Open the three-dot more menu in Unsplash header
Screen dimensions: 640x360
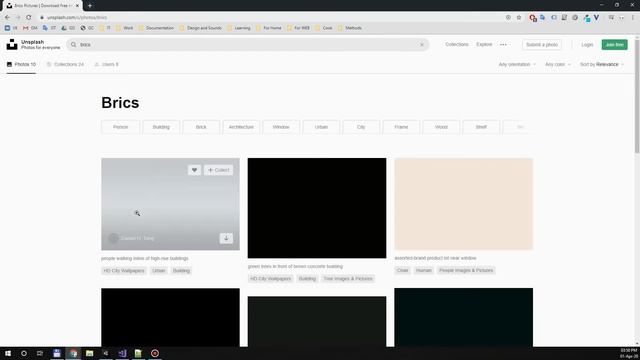[503, 44]
